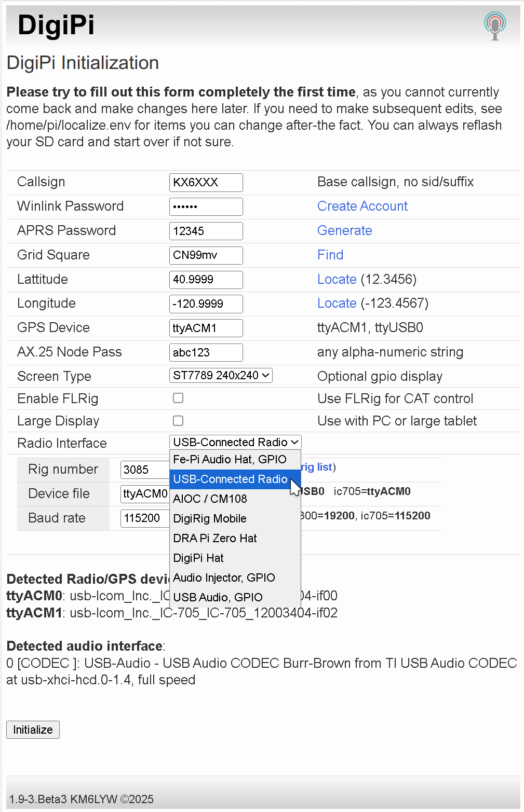The height and width of the screenshot is (812, 524).
Task: Select AIOC / CM108 option
Action: click(x=235, y=499)
